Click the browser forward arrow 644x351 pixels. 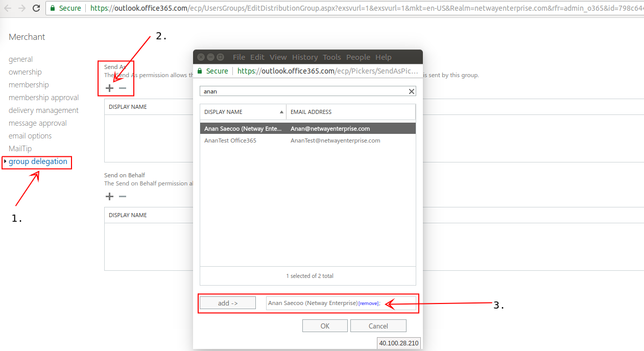(21, 8)
